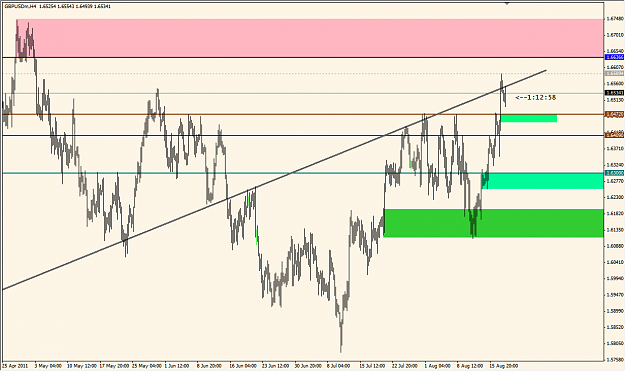Select the aqua-green rectangle under teal line

pos(543,181)
